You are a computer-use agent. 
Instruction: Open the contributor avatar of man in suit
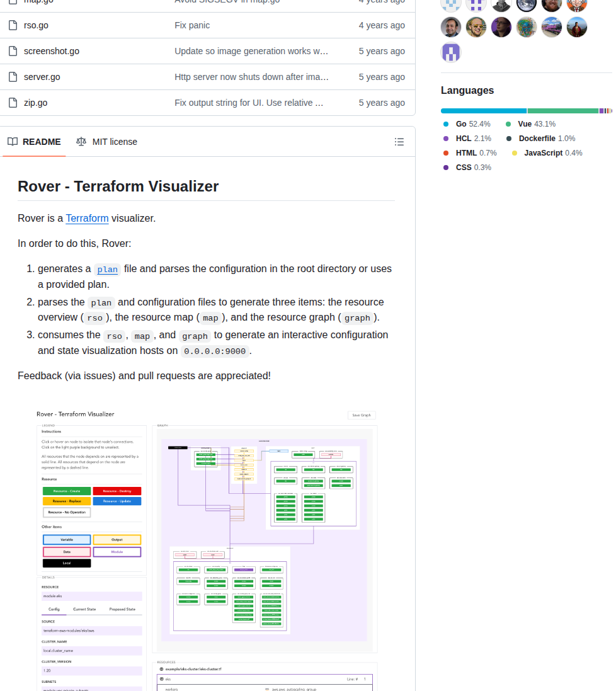[x=451, y=27]
